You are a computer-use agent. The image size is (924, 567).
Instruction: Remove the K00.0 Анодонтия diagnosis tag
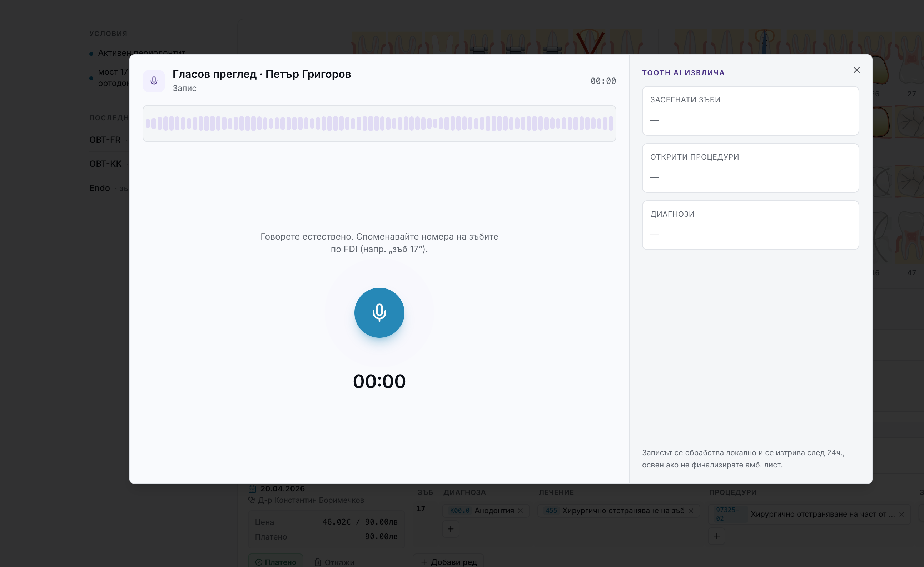click(x=520, y=510)
